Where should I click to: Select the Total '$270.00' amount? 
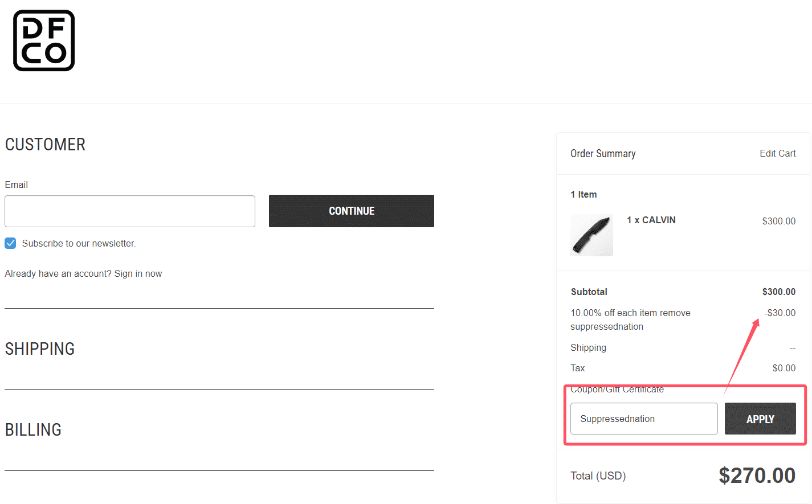click(x=757, y=476)
